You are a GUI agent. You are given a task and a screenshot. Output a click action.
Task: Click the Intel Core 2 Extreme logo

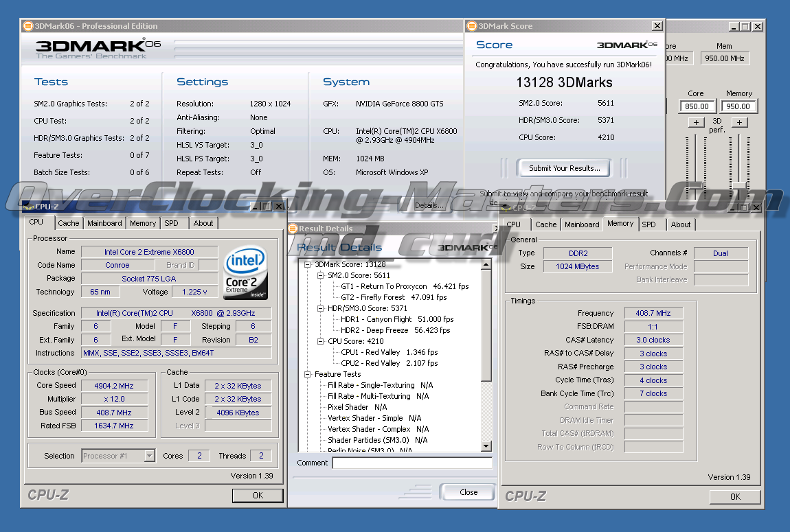(x=245, y=273)
